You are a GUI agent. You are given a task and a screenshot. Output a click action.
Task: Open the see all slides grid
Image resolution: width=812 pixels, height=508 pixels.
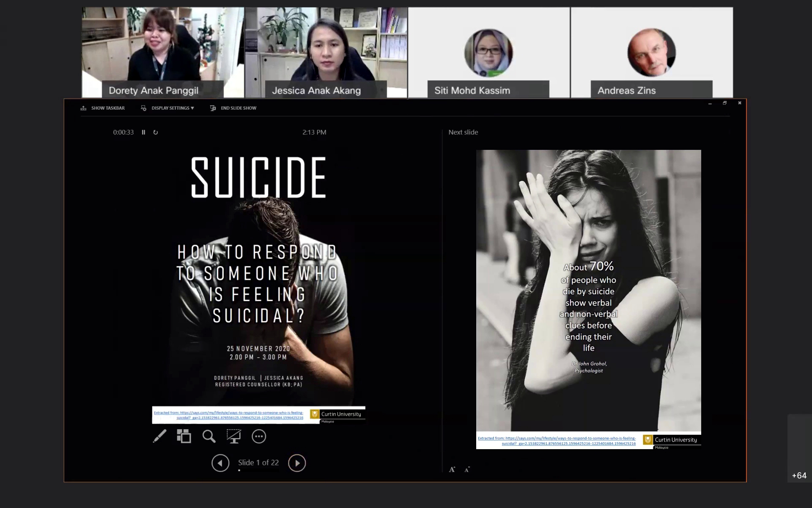tap(184, 436)
